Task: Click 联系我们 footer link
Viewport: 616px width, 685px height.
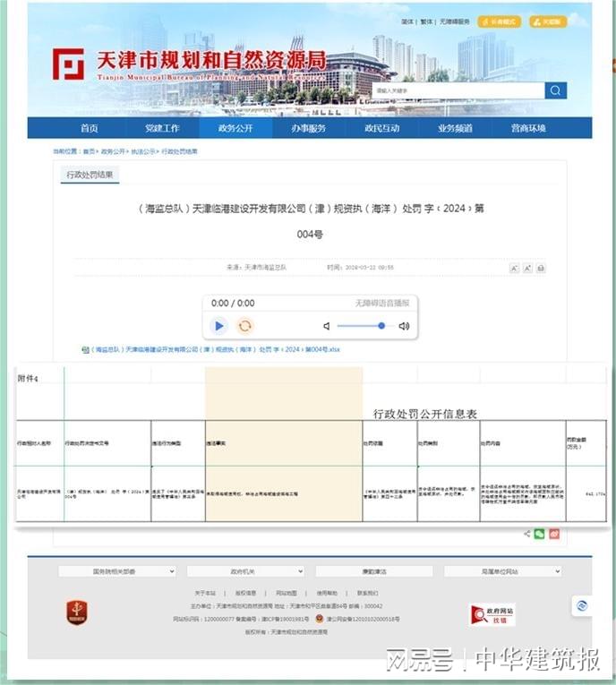Action: (x=367, y=594)
